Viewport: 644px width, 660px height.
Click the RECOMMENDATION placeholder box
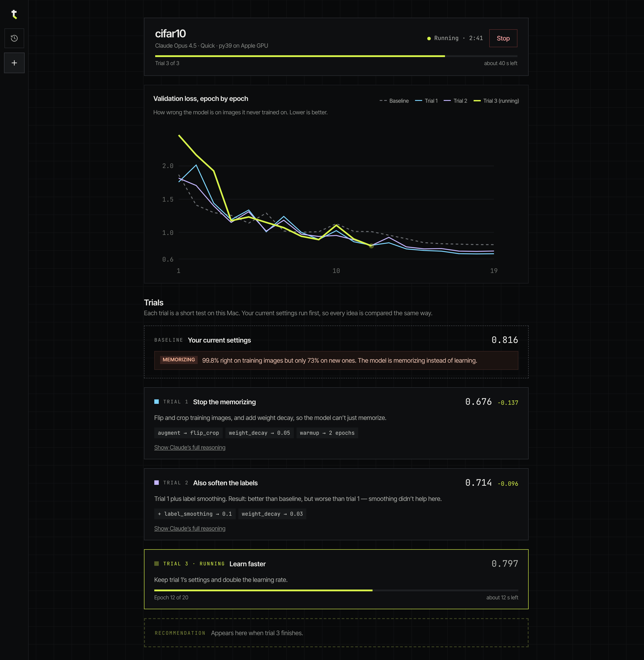336,632
